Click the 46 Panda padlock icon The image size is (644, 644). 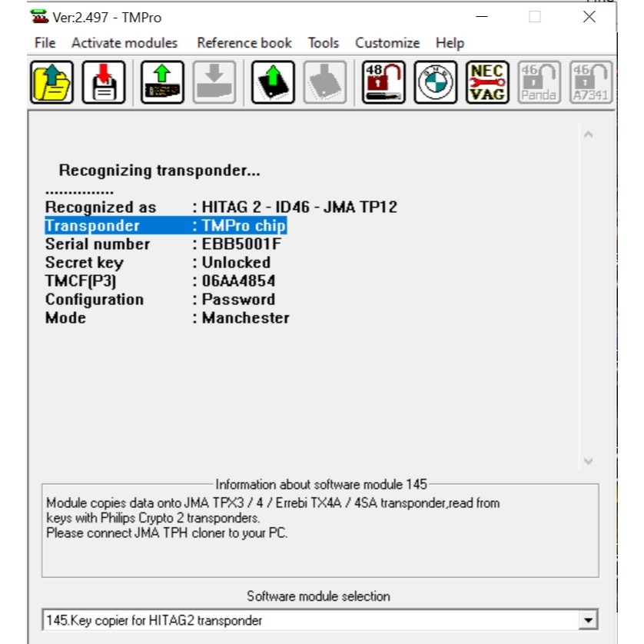pyautogui.click(x=539, y=82)
